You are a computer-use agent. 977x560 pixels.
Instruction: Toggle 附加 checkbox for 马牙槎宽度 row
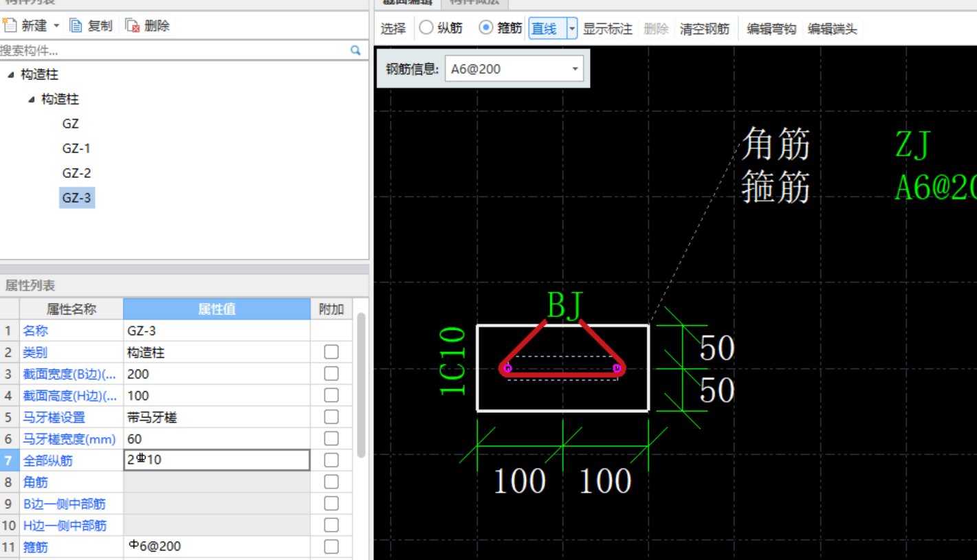331,438
